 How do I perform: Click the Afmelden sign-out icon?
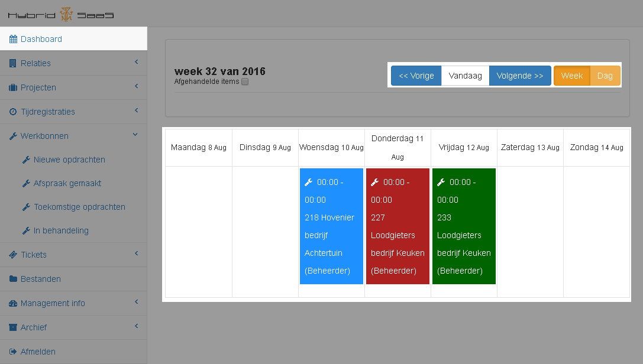coord(13,352)
